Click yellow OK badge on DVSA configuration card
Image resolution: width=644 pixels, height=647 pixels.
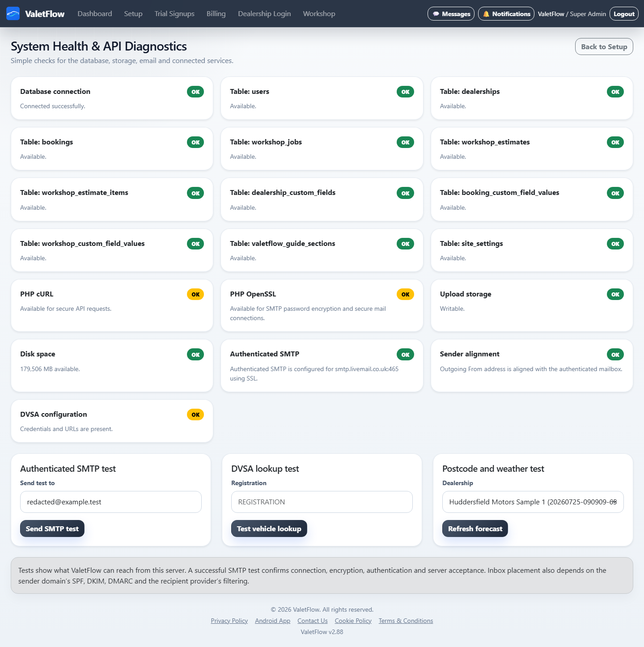point(195,414)
